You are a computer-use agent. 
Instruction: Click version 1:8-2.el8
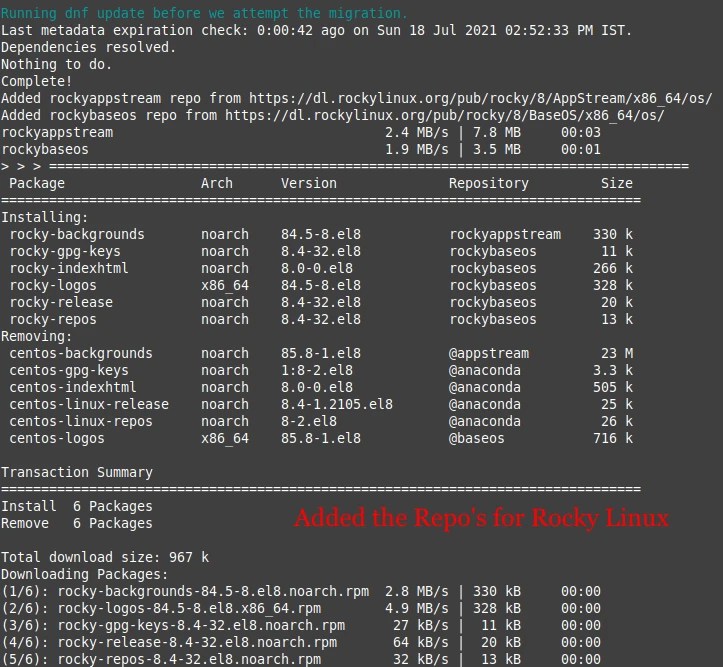tap(317, 371)
